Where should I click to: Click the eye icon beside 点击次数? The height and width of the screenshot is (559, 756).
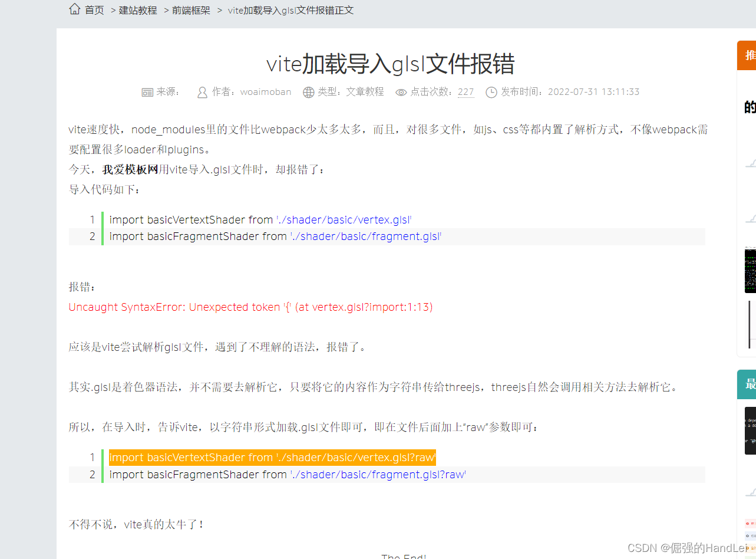pyautogui.click(x=401, y=92)
